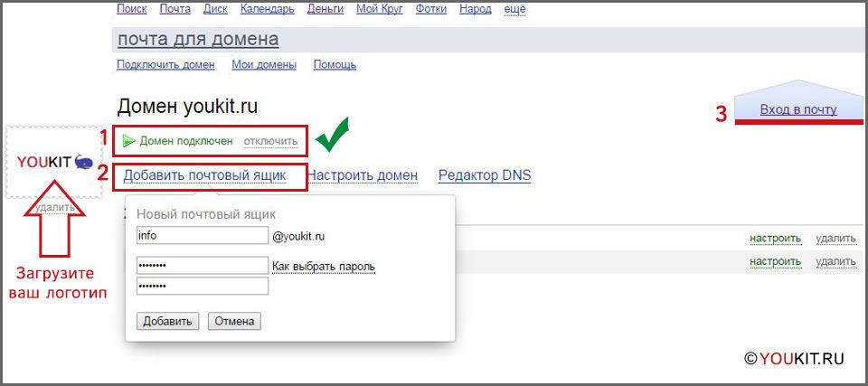Click отключить to disconnect the domain
The image size is (868, 386).
coord(269,141)
